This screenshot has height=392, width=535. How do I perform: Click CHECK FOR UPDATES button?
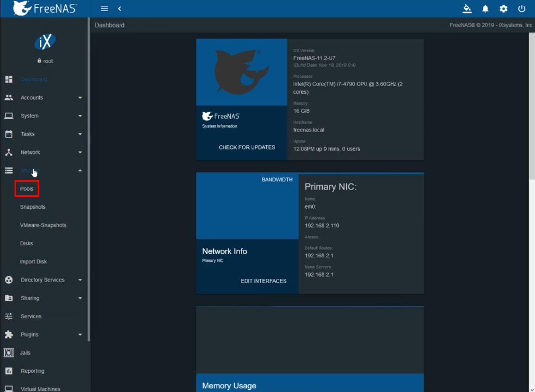247,147
